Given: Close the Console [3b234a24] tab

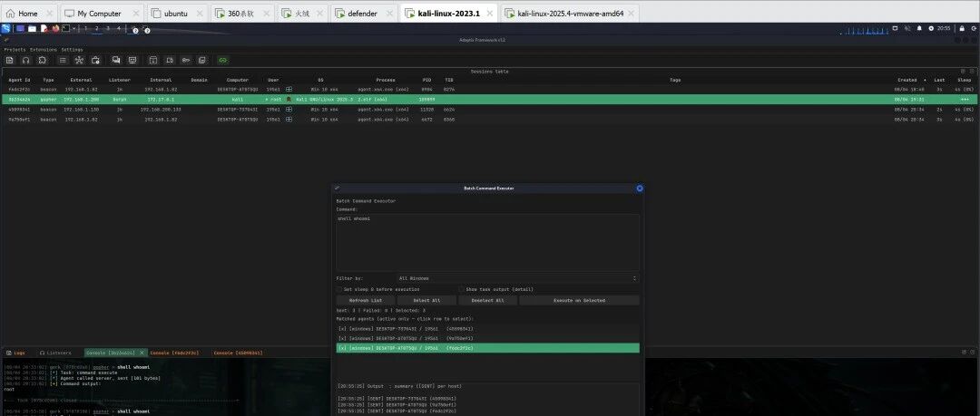Looking at the screenshot, I should tap(142, 353).
